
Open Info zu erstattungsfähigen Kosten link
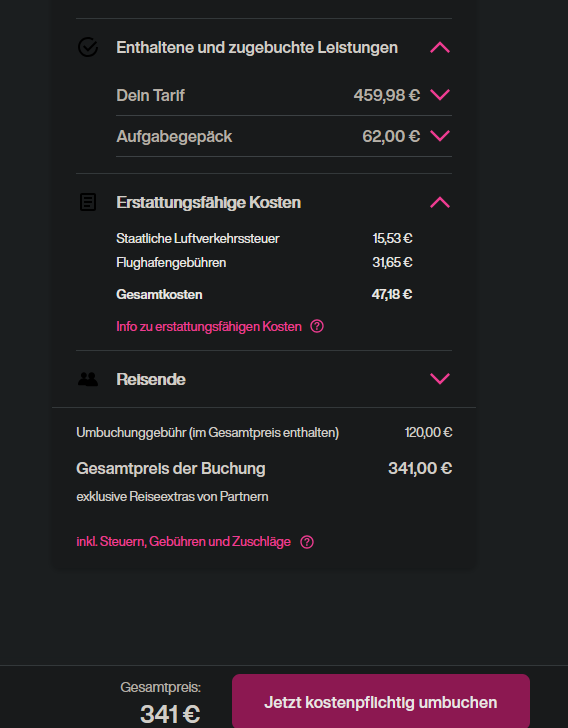click(x=209, y=326)
